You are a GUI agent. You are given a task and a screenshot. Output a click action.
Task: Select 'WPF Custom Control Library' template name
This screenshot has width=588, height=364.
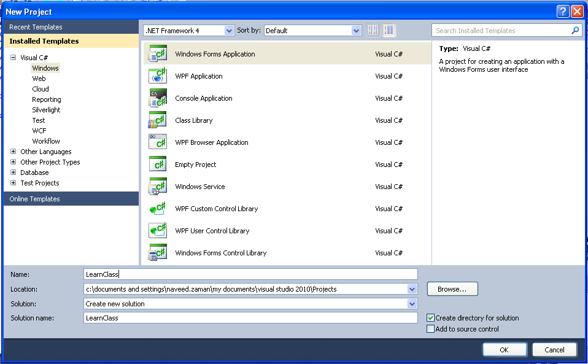click(x=217, y=209)
